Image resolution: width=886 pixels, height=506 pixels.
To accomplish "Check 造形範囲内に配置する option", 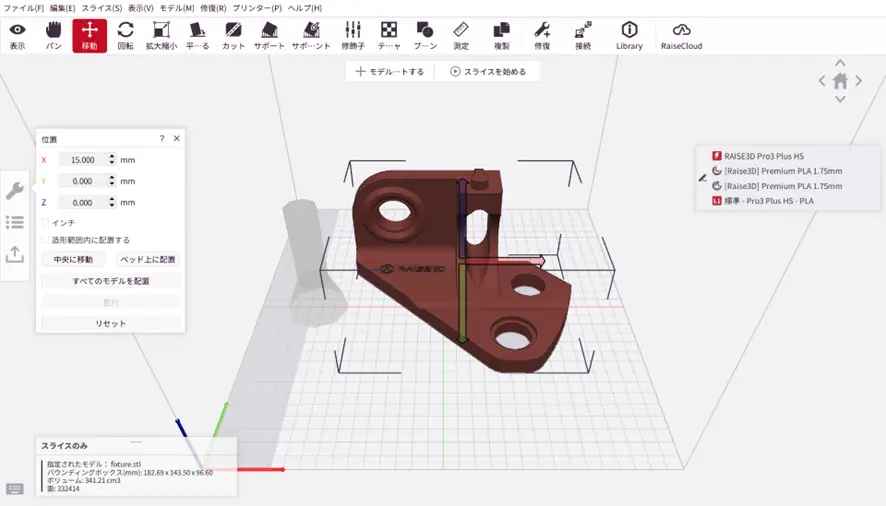I will click(46, 240).
